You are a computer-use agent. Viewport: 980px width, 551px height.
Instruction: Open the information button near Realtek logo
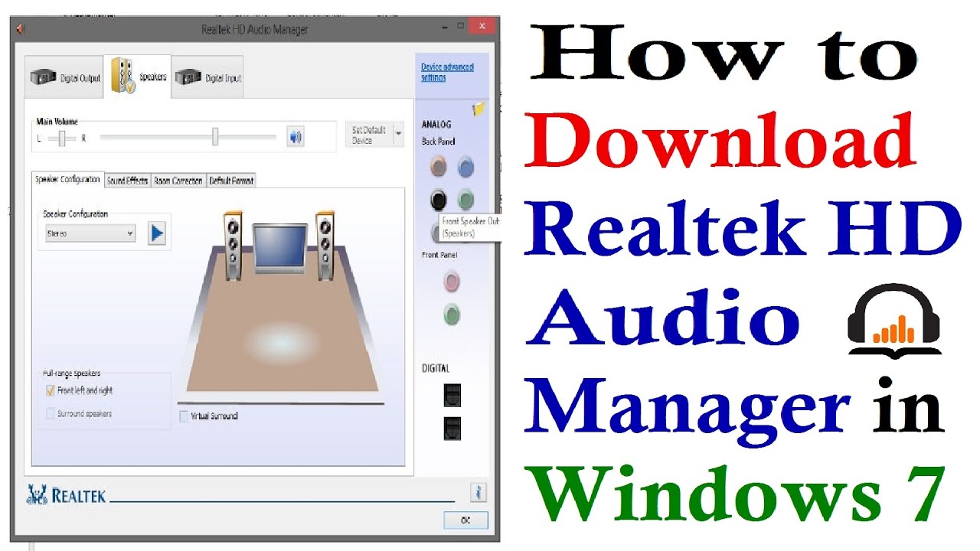click(x=478, y=493)
